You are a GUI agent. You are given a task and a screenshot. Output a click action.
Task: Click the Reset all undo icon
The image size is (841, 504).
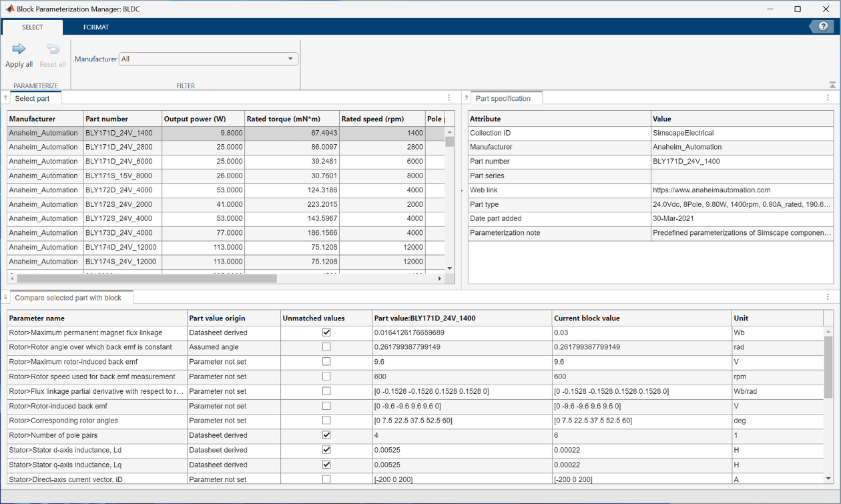pyautogui.click(x=53, y=49)
